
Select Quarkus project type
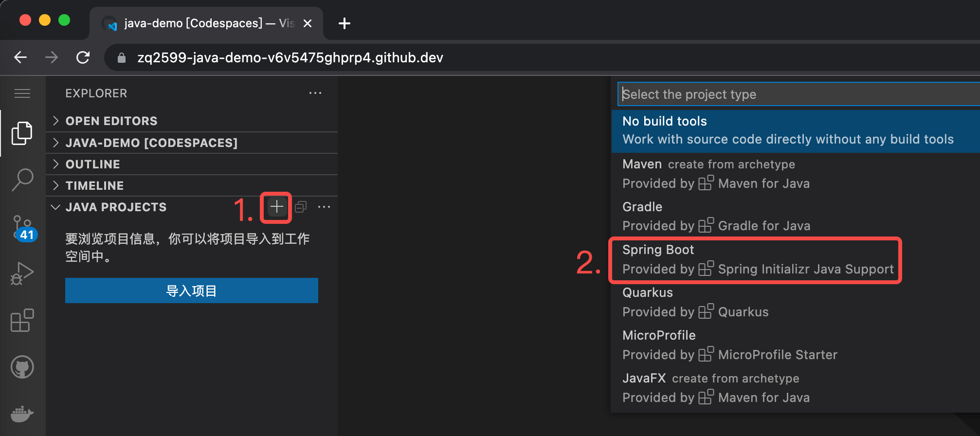tap(796, 302)
